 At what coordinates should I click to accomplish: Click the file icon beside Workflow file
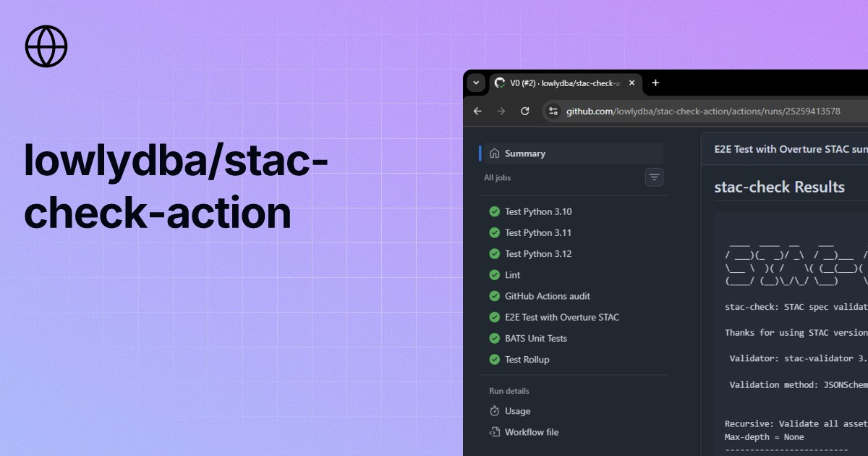(495, 432)
